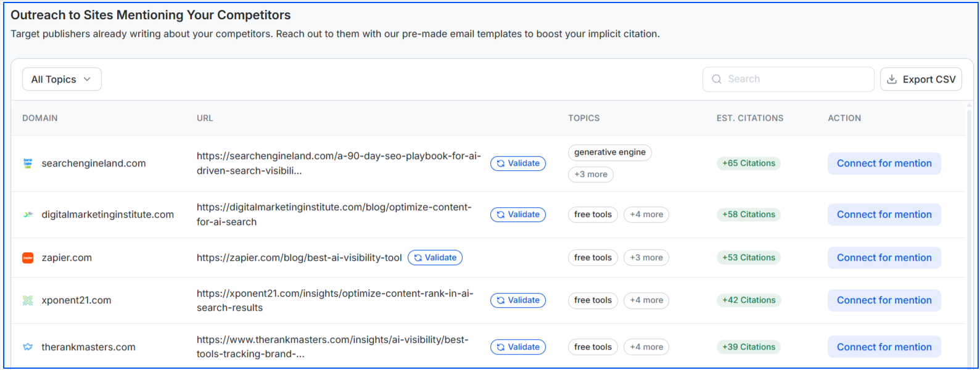Screen dimensions: 980x370
Task: Click the therankmasters.com favicon
Action: 28,347
